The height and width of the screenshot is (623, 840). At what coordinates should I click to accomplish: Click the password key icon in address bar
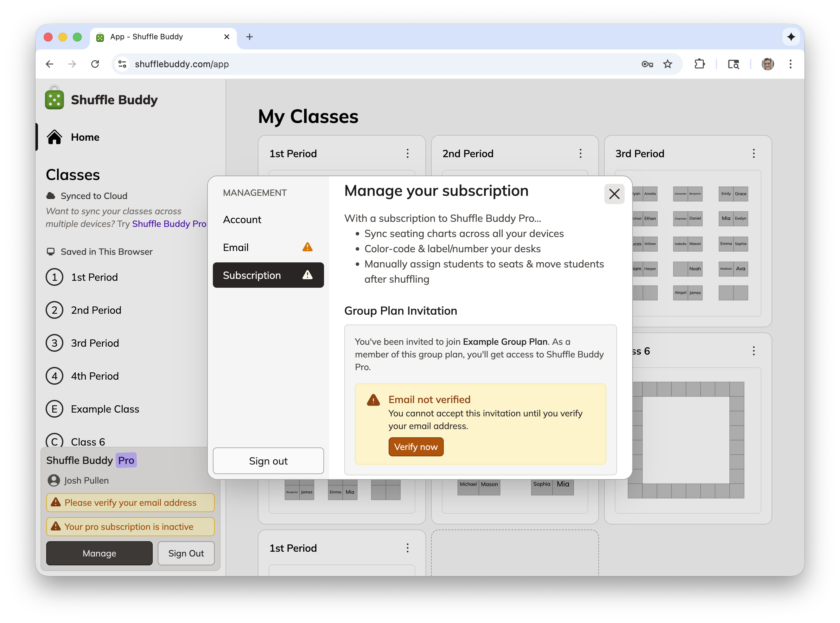[x=647, y=64]
